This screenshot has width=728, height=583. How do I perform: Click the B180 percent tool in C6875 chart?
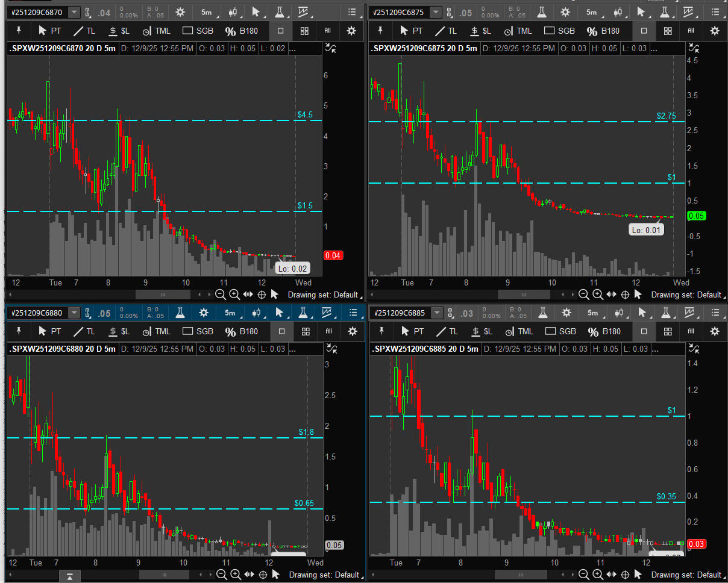pos(604,31)
